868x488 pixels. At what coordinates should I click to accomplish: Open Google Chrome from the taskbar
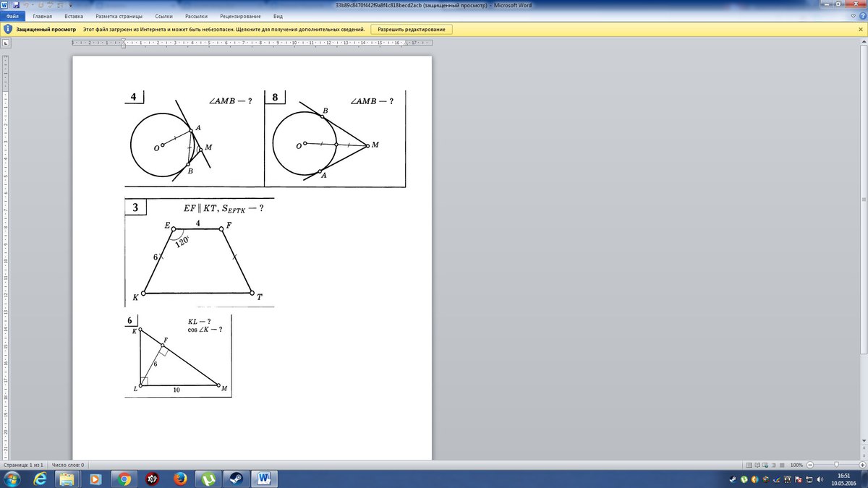124,479
